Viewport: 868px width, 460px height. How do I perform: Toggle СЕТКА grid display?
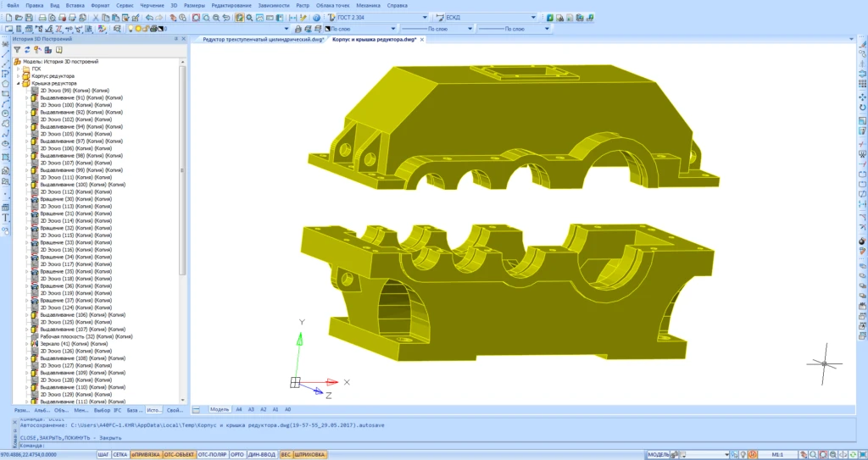pos(120,455)
